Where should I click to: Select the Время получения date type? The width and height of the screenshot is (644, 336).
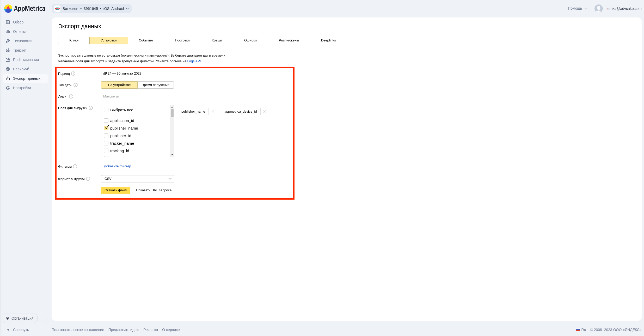click(x=156, y=85)
